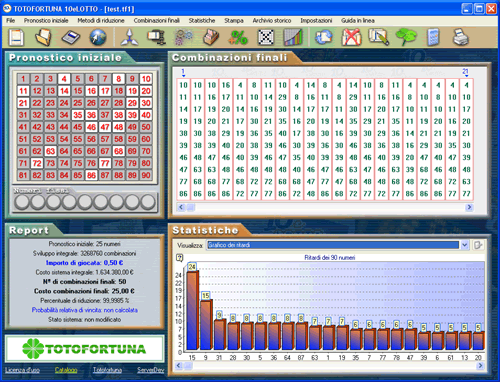This screenshot has width=500, height=382.
Task: Click the scrollbar thumb under the delay chart
Action: pos(189,366)
